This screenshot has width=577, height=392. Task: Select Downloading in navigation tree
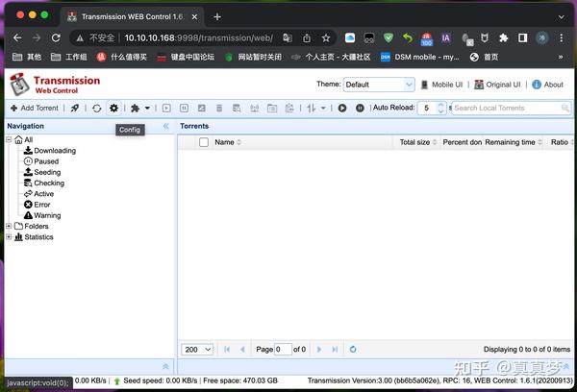(55, 151)
